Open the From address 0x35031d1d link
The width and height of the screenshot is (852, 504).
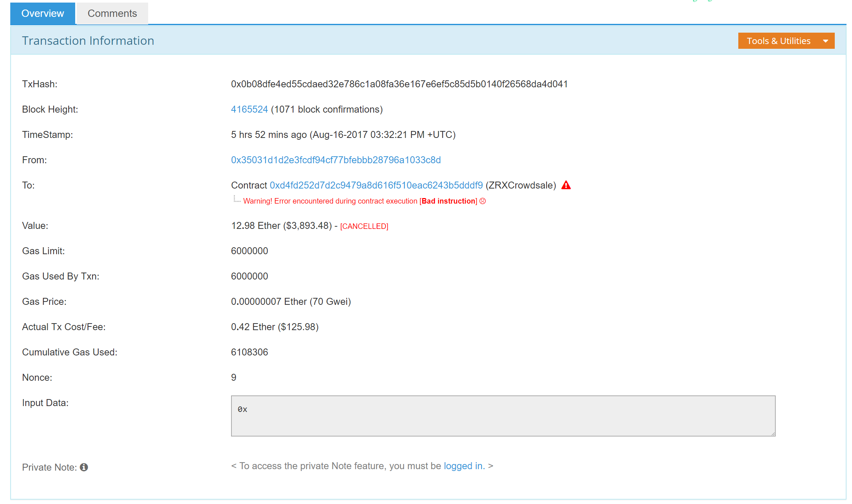336,160
